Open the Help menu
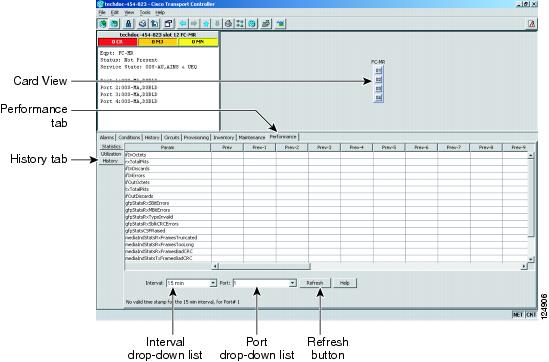The image size is (549, 362). (x=160, y=12)
